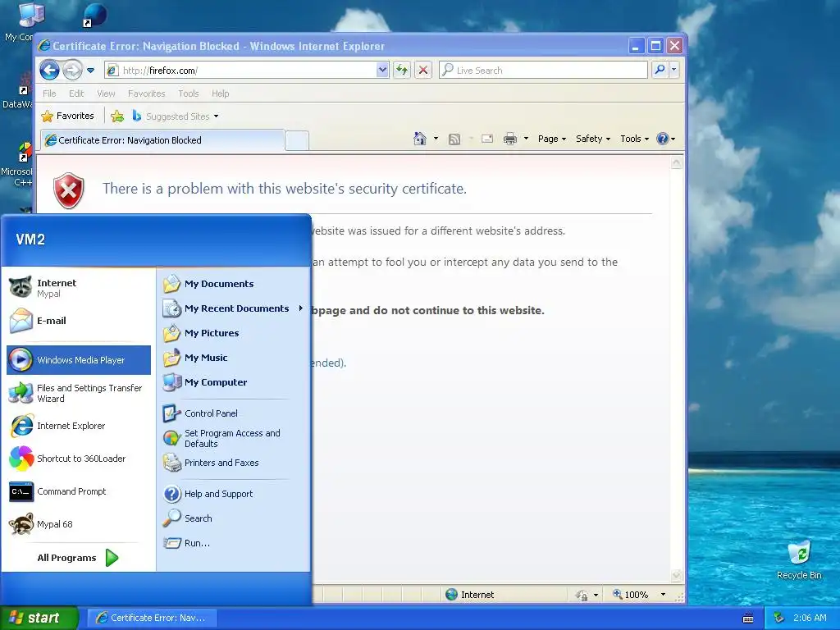Open a new blank tab
The width and height of the screenshot is (840, 630).
[296, 141]
